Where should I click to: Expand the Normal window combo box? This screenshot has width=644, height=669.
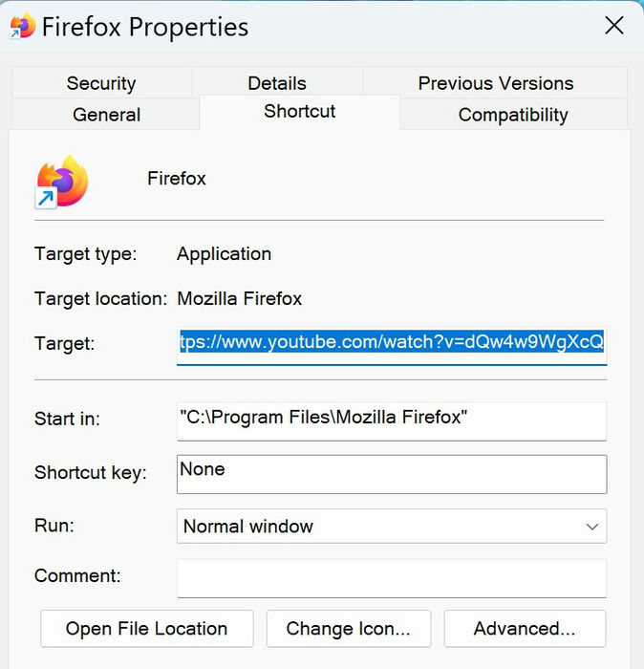tap(392, 526)
